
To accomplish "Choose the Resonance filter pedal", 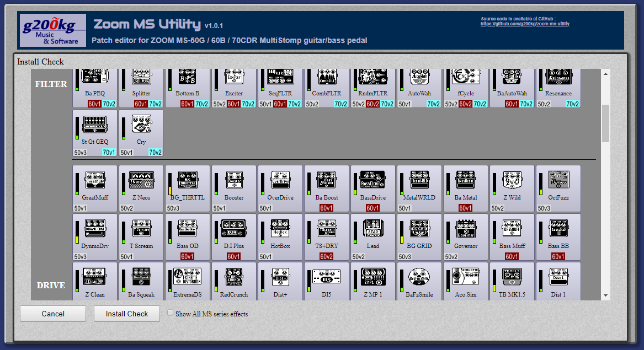I will click(559, 88).
